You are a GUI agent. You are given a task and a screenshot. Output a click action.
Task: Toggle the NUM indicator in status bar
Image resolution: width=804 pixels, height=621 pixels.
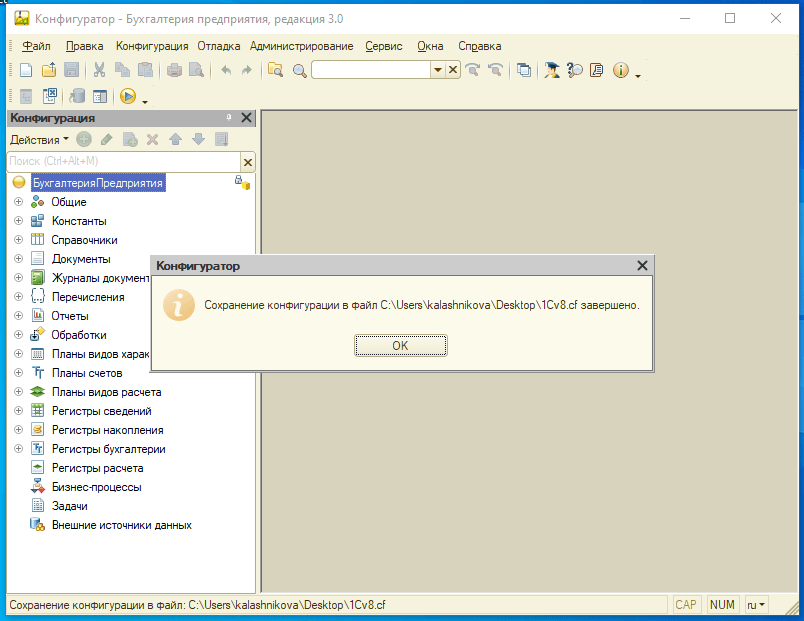click(x=721, y=605)
